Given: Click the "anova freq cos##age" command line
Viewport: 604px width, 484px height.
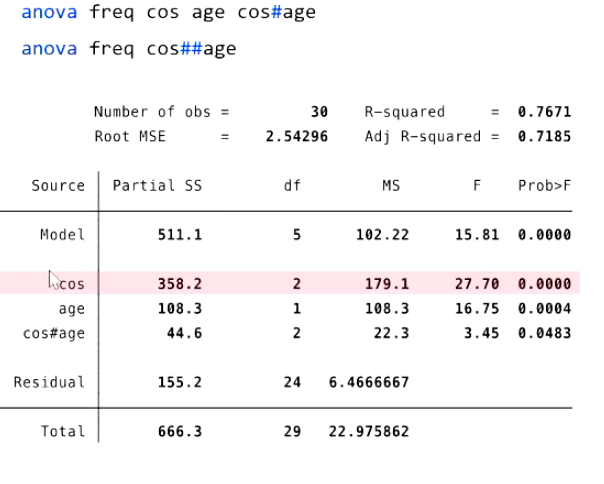Looking at the screenshot, I should click(x=129, y=48).
